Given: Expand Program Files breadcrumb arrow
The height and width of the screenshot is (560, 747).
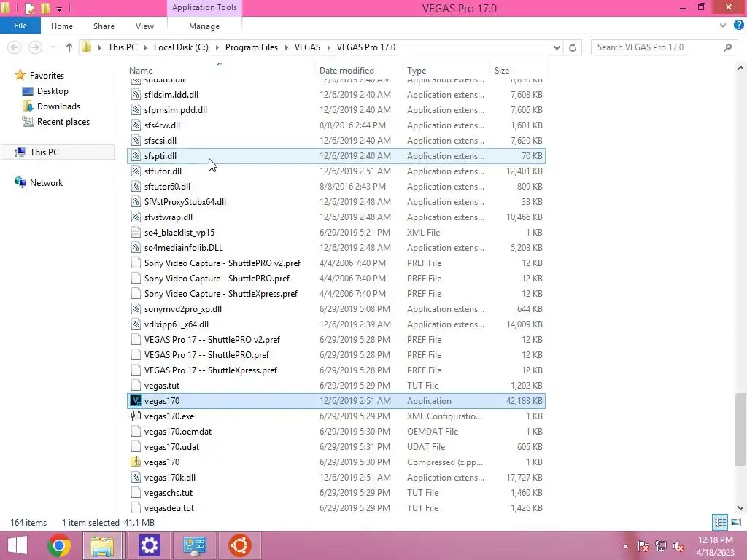Looking at the screenshot, I should (287, 47).
